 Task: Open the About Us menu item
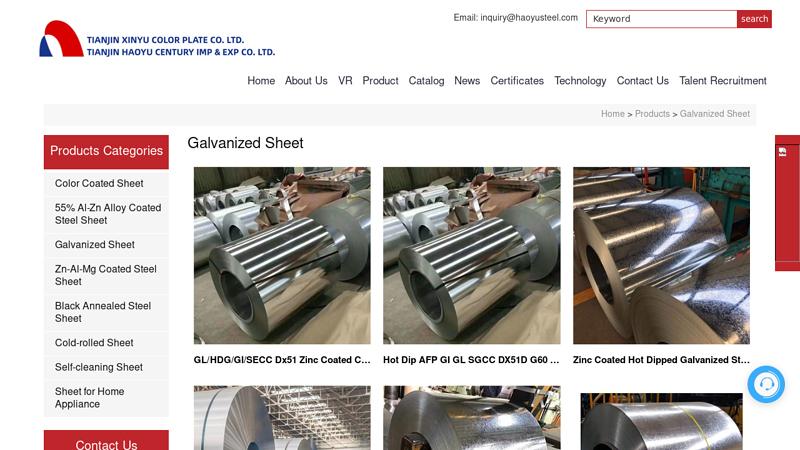point(306,81)
